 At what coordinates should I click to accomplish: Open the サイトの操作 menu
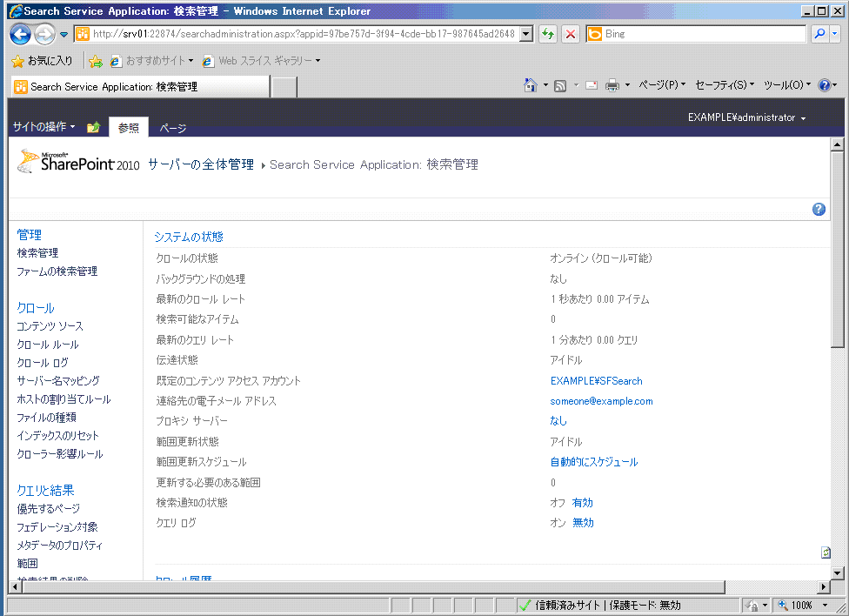(x=43, y=127)
